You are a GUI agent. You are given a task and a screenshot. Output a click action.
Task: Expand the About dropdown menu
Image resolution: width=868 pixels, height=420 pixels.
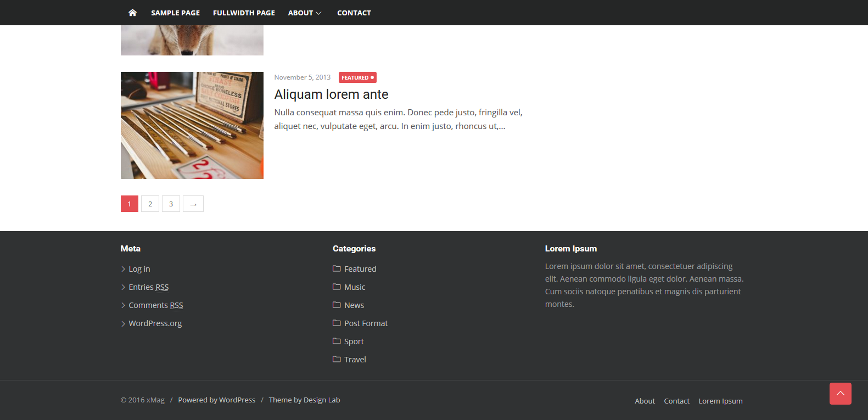pos(305,13)
